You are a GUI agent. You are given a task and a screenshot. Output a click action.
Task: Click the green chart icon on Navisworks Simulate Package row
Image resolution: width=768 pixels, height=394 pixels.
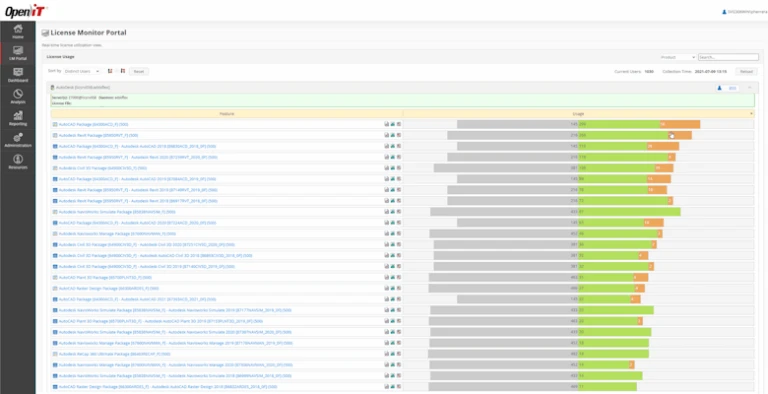[392, 212]
